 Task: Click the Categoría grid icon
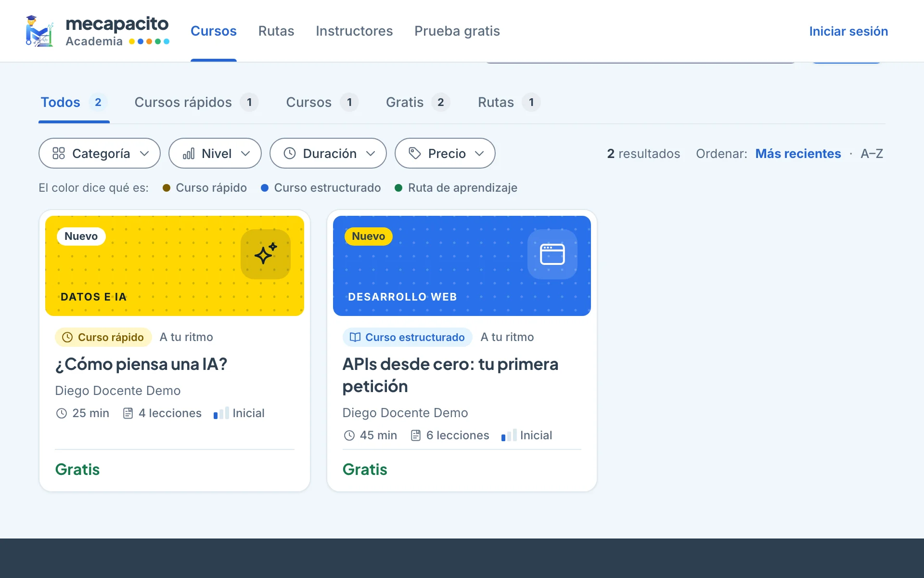pyautogui.click(x=59, y=153)
